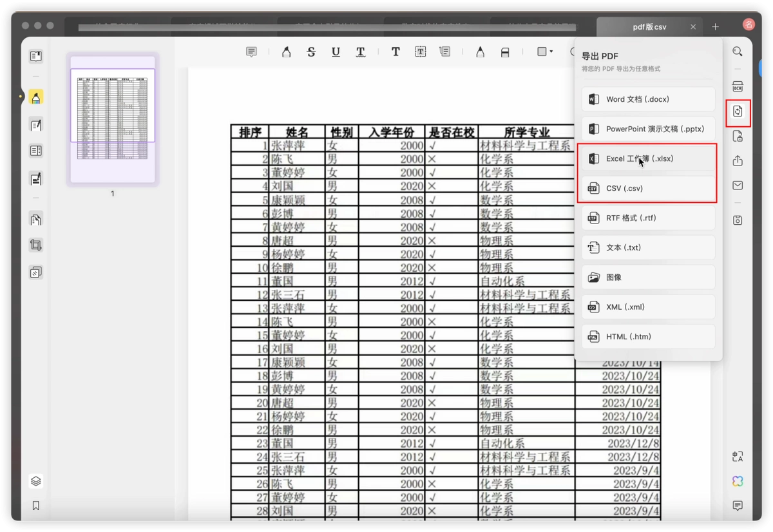Export to RTF 格式 (.rtf)
This screenshot has height=532, width=773.
pos(648,218)
